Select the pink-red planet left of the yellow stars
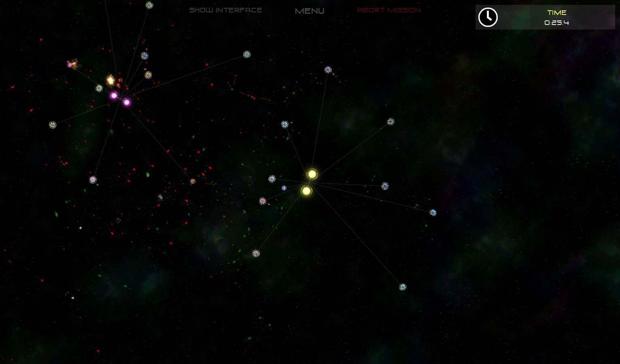620x364 pixels. coord(263,201)
